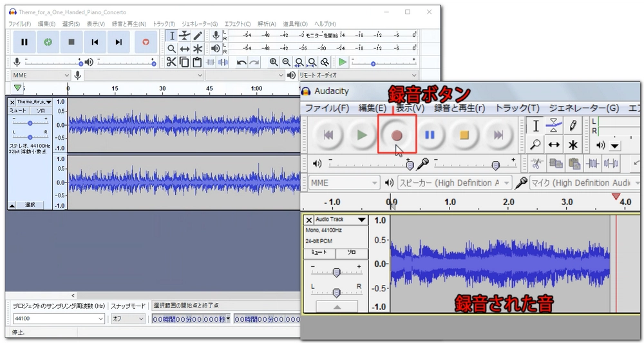The width and height of the screenshot is (644, 343).
Task: Click the front window microphone input volume slider
Action: click(496, 165)
